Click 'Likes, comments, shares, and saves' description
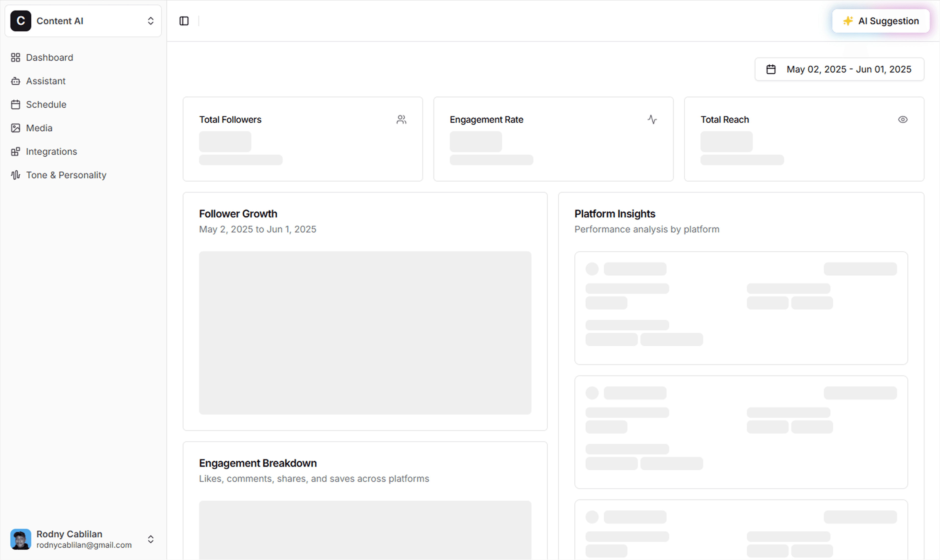 pyautogui.click(x=314, y=478)
